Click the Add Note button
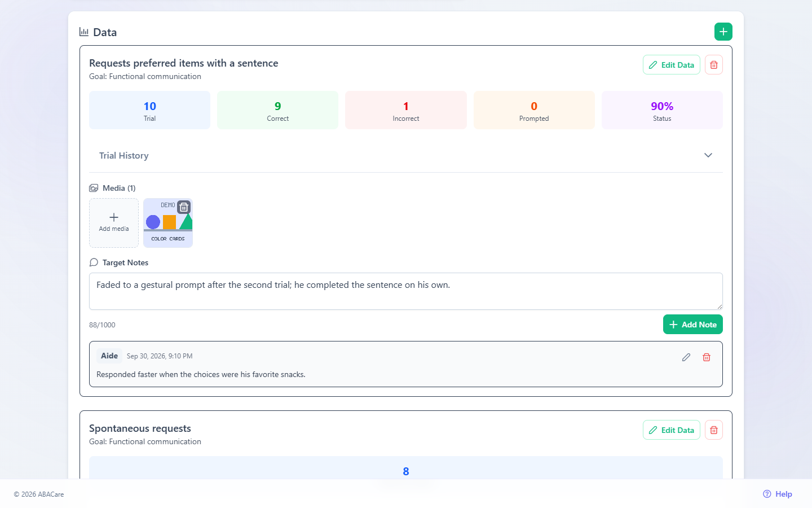The width and height of the screenshot is (812, 508). pos(693,325)
